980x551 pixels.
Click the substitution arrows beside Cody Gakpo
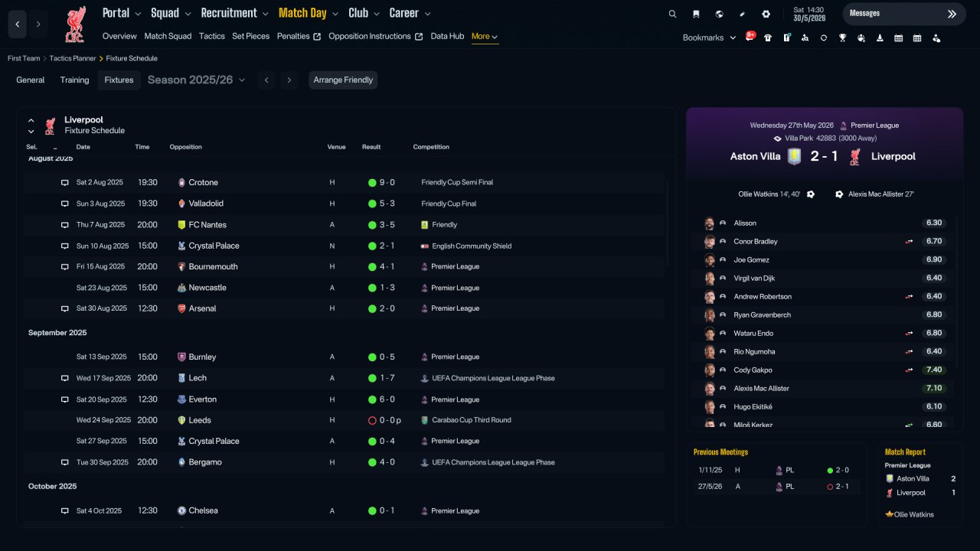coord(910,370)
